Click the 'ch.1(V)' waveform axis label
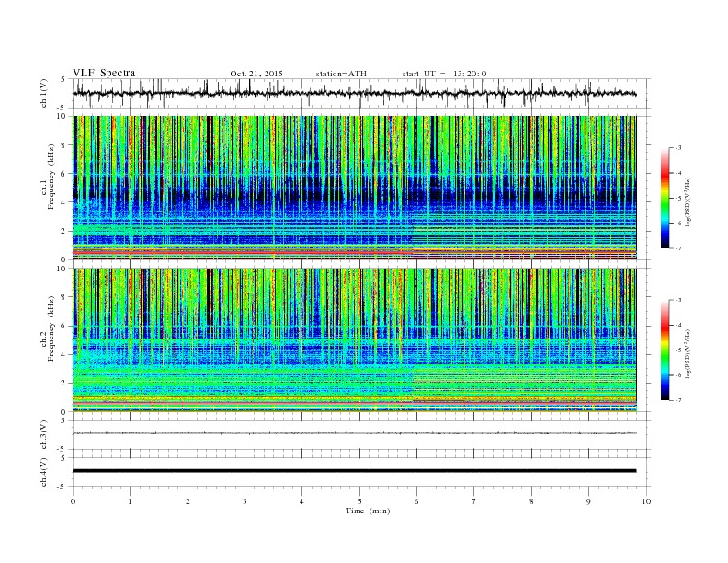The width and height of the screenshot is (728, 563). click(x=43, y=94)
